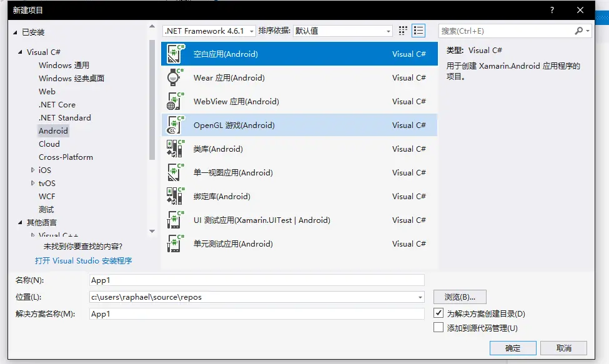The width and height of the screenshot is (609, 364).
Task: Click the 名称 input field
Action: point(257,280)
